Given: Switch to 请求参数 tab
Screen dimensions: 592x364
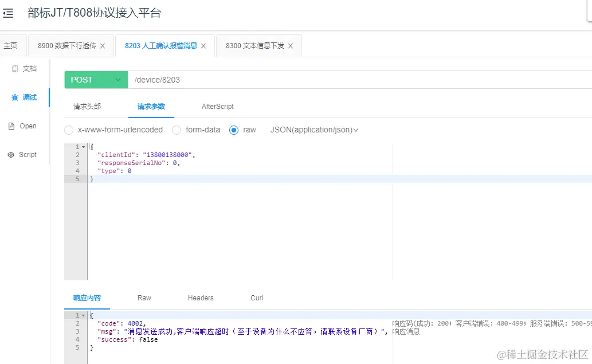Looking at the screenshot, I should (151, 107).
